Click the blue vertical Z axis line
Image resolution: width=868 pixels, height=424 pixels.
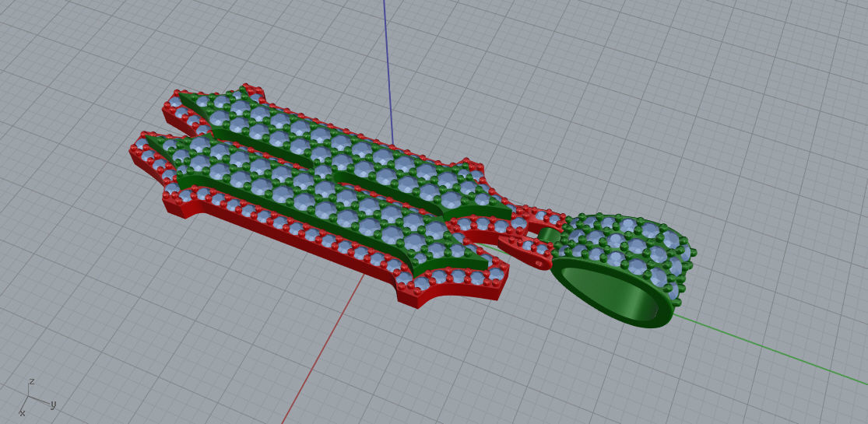388,72
